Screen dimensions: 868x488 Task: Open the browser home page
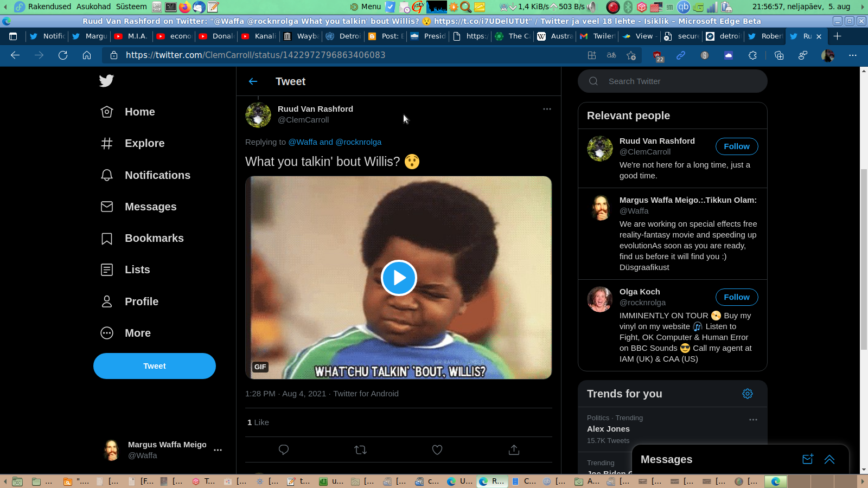[x=87, y=55]
